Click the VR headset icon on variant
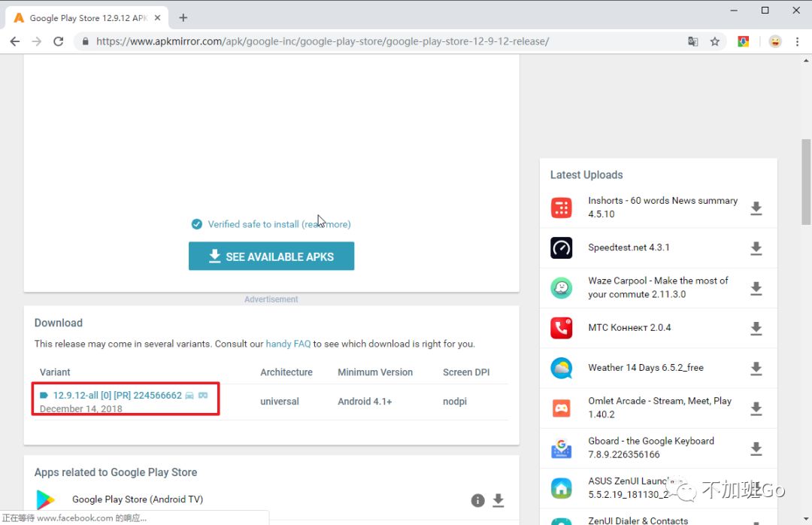This screenshot has height=525, width=812. [x=203, y=396]
